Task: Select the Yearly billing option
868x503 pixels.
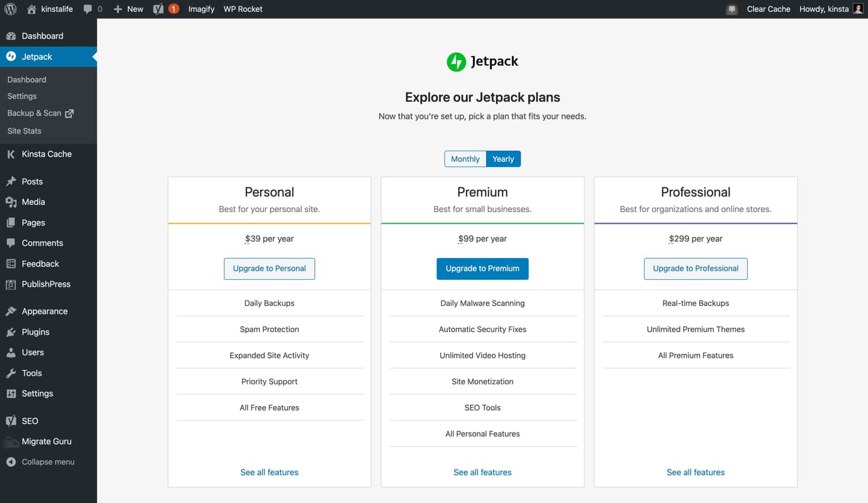Action: (x=503, y=158)
